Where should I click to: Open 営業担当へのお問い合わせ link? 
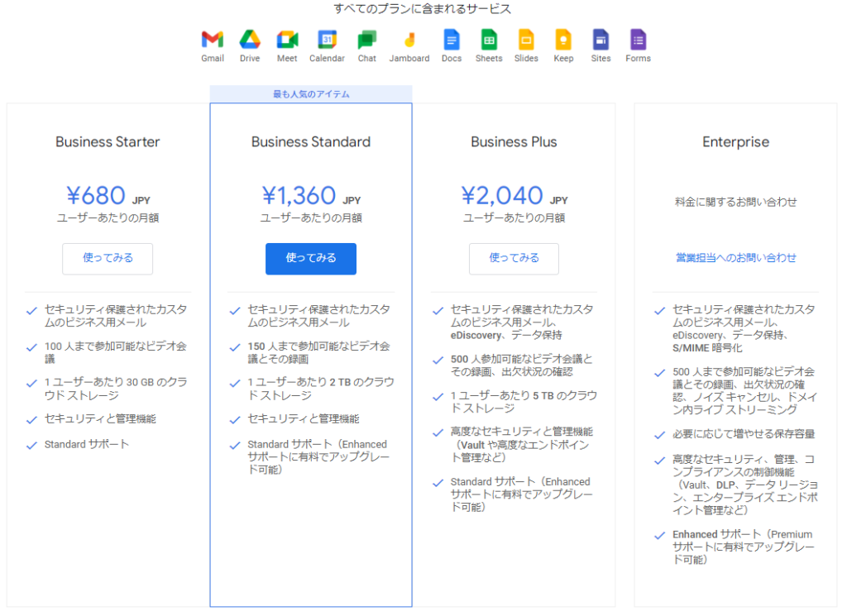pos(735,257)
